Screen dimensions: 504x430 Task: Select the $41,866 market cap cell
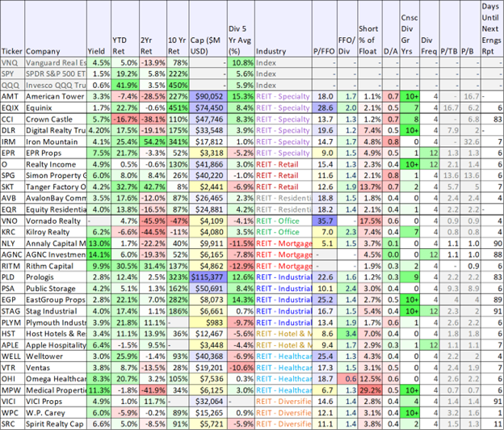click(208, 164)
